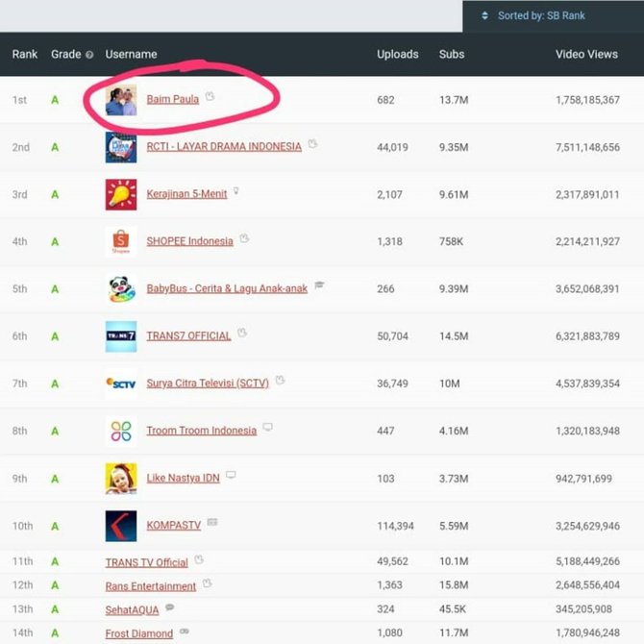Screen dimensions: 644x644
Task: Click the Like Nastya IDN avatar
Action: tap(121, 479)
